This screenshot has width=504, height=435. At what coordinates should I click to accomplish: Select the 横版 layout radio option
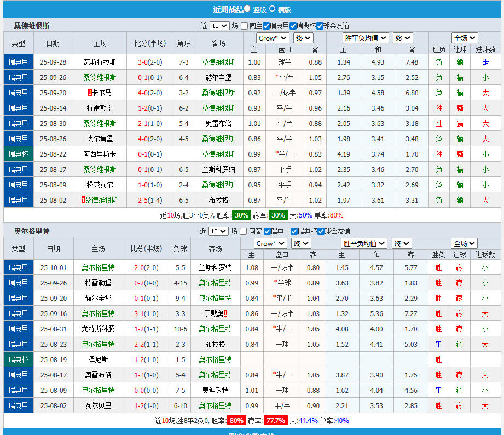coord(273,9)
